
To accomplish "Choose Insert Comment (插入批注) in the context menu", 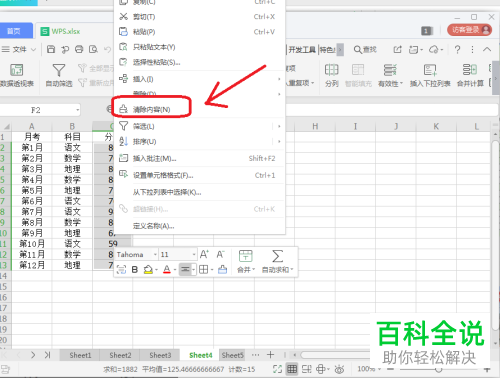I will (x=200, y=158).
